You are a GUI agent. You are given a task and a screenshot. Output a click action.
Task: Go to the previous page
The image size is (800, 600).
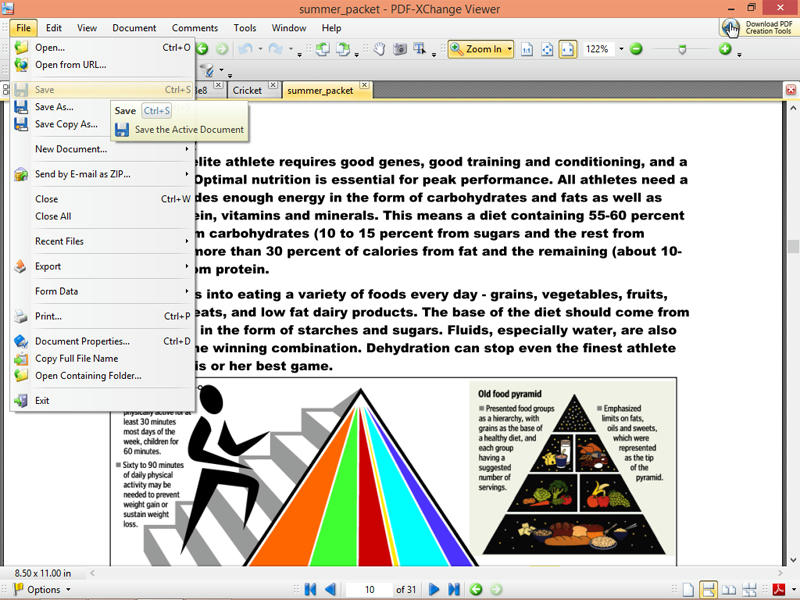(x=330, y=589)
